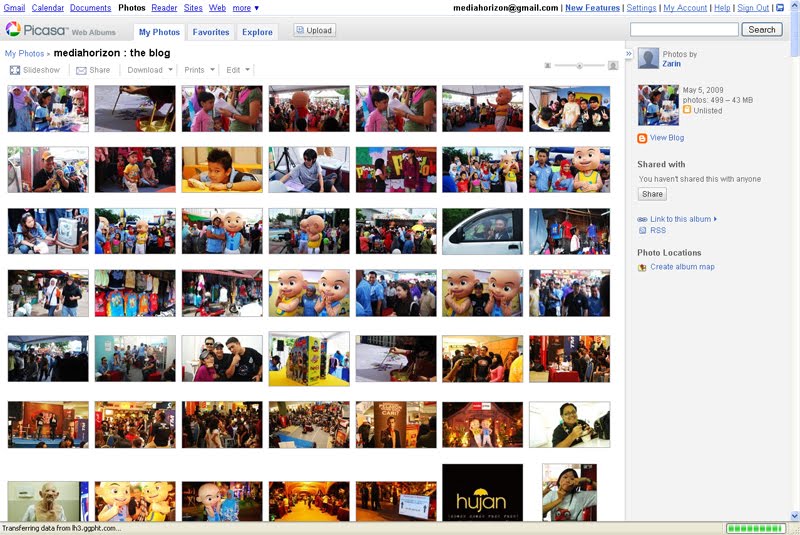
Task: Open the New Features link
Action: point(592,8)
